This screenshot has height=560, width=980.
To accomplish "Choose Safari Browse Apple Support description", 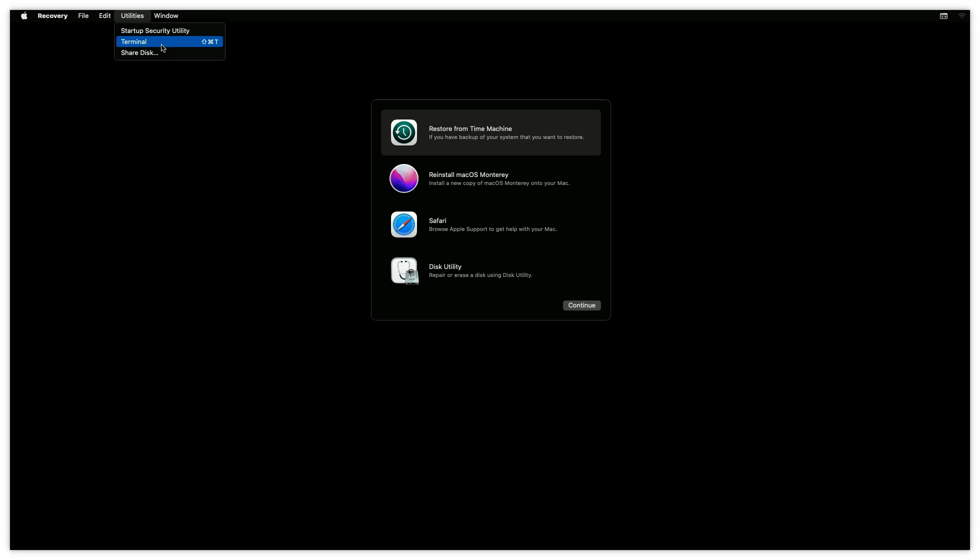I will point(492,229).
